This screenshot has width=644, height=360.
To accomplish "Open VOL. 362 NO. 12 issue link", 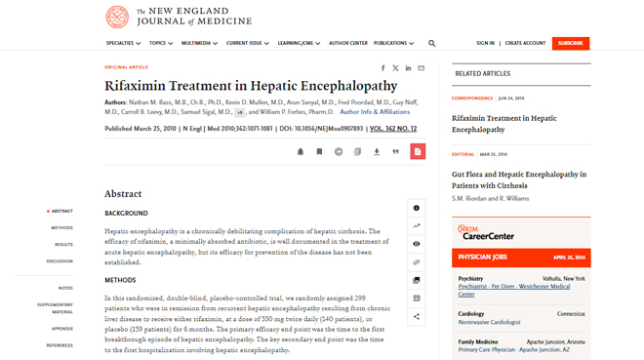I will tap(393, 129).
